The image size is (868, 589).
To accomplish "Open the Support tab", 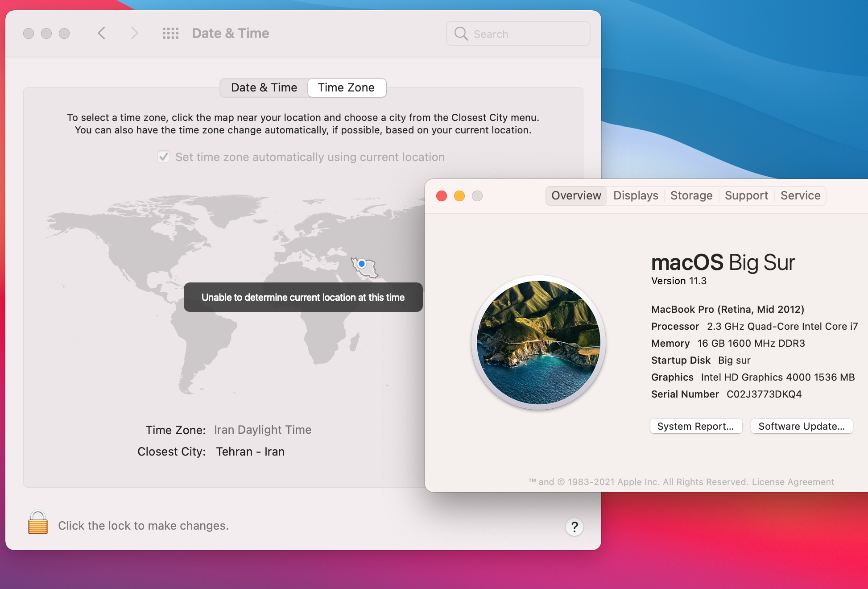I will (x=746, y=196).
